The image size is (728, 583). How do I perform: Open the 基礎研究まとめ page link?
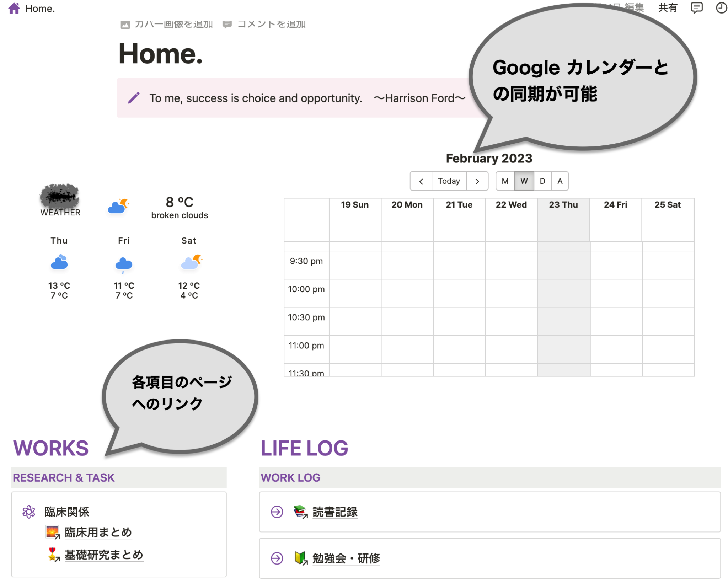[x=104, y=555]
